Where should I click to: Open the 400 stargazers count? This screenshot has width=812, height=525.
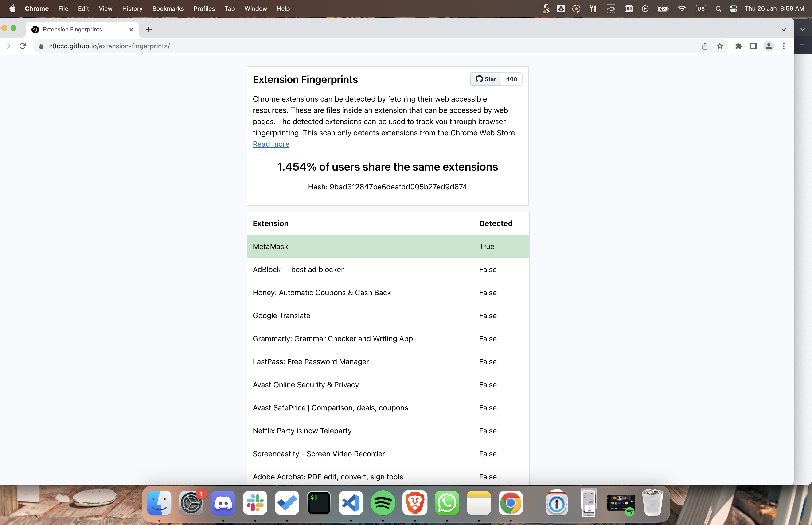coord(511,79)
